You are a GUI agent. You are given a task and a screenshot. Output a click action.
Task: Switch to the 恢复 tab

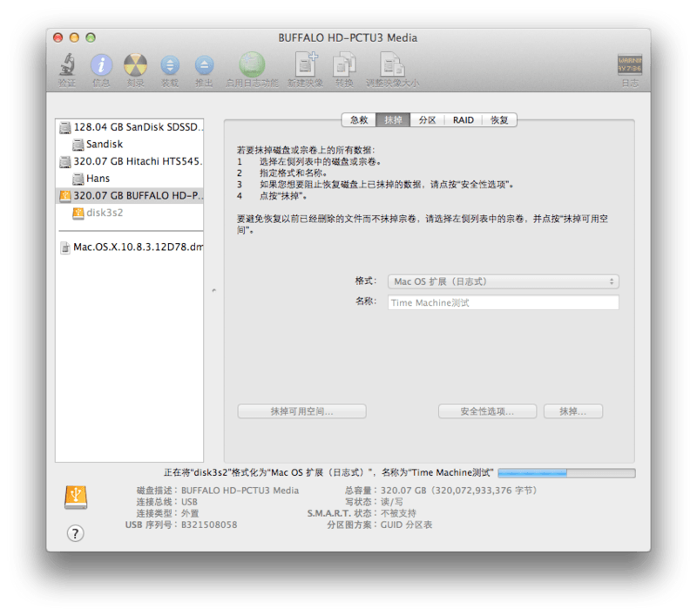[499, 120]
